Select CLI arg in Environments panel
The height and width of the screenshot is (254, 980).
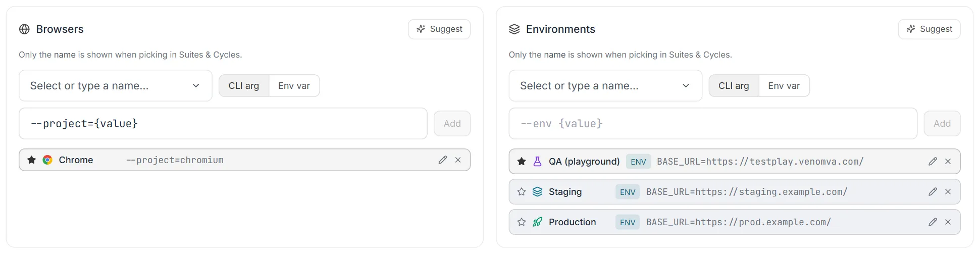(x=734, y=86)
